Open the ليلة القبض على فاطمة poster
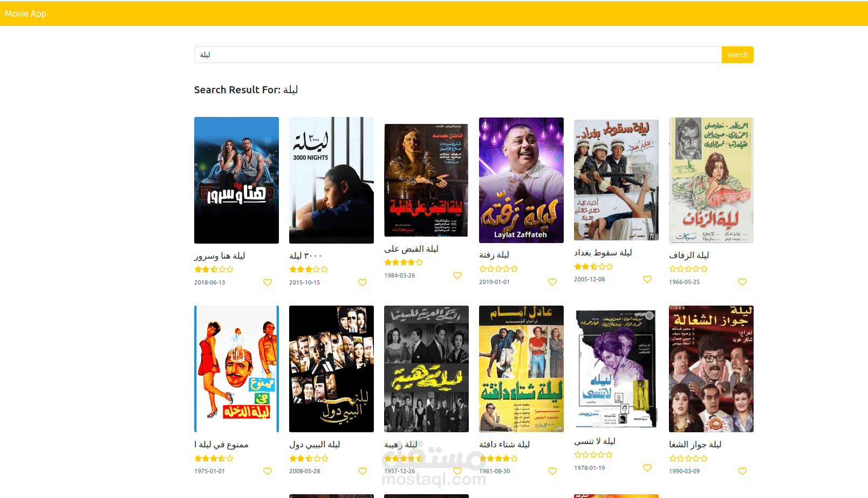 point(426,180)
